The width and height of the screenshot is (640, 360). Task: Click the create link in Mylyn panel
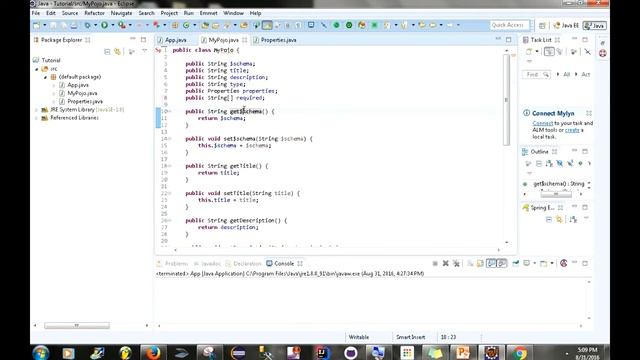point(572,130)
